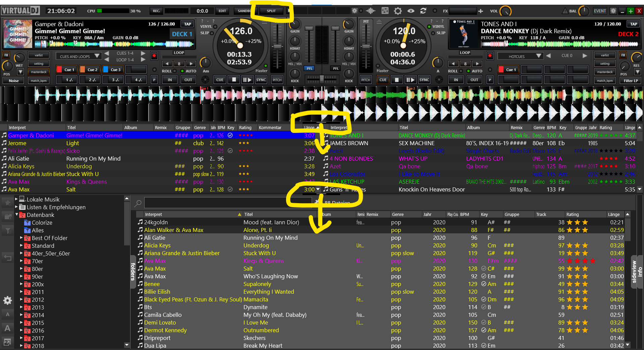Click the REC. button
Viewport: 644px width, 350px height.
click(x=156, y=11)
